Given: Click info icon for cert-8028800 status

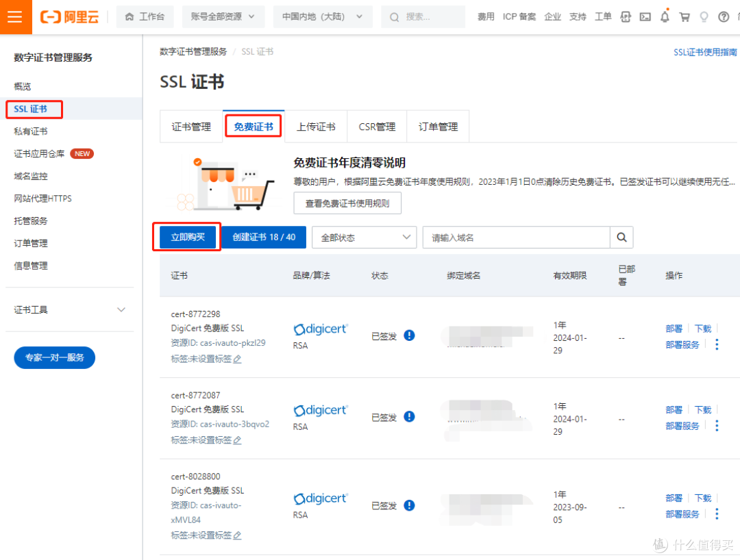Looking at the screenshot, I should (409, 505).
